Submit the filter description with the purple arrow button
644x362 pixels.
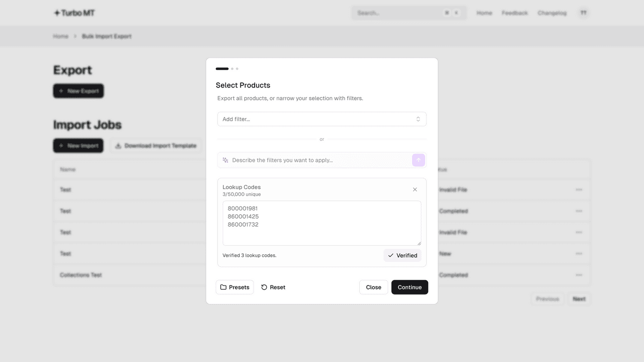pos(419,160)
